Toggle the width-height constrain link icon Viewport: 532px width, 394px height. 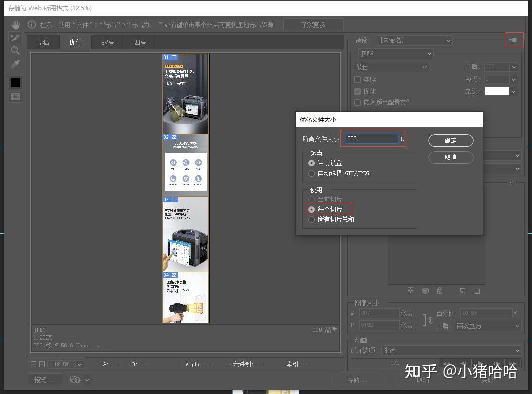pyautogui.click(x=430, y=320)
